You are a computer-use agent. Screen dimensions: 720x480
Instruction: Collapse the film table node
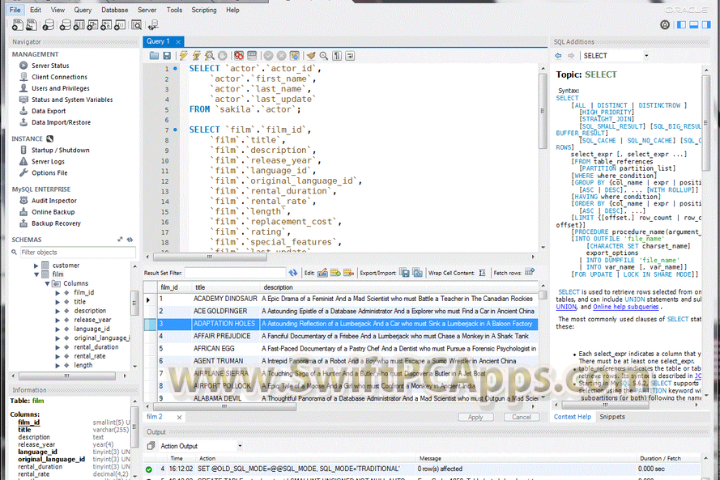coord(36,274)
